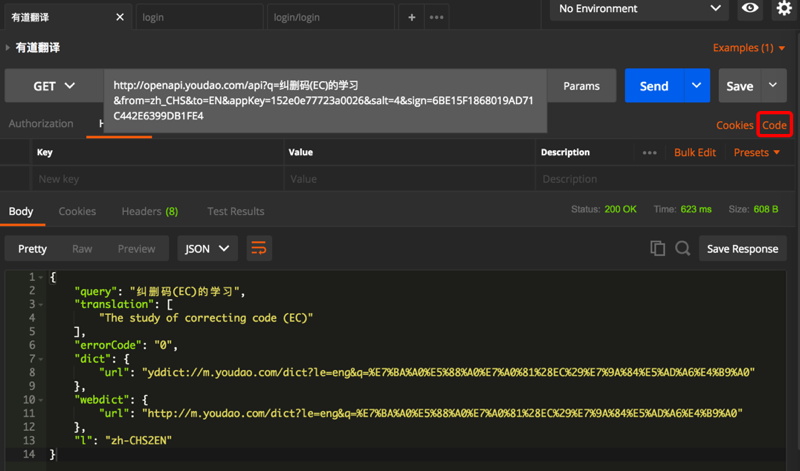Open request Cookies link
Viewport: 800px width, 471px height.
tap(734, 125)
